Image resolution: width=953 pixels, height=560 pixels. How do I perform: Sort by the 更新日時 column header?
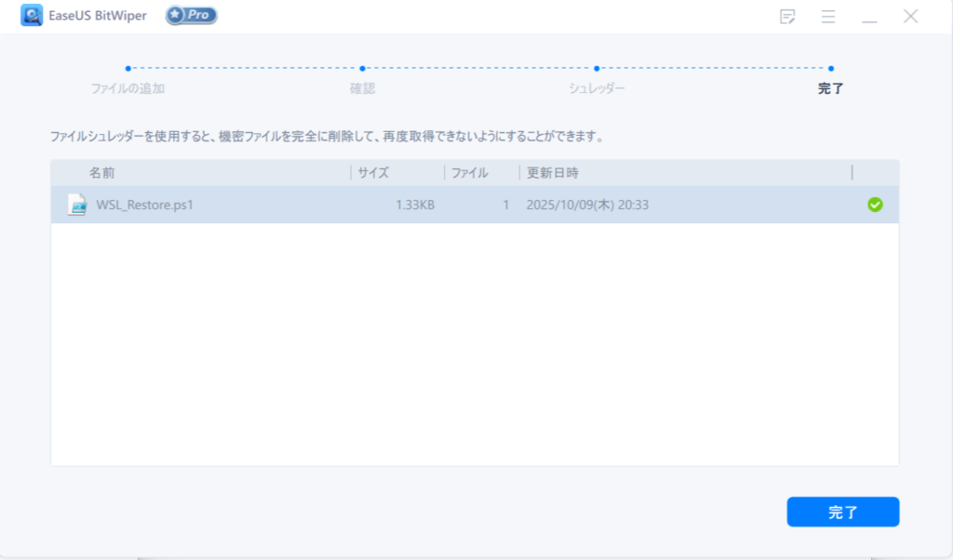pos(553,173)
